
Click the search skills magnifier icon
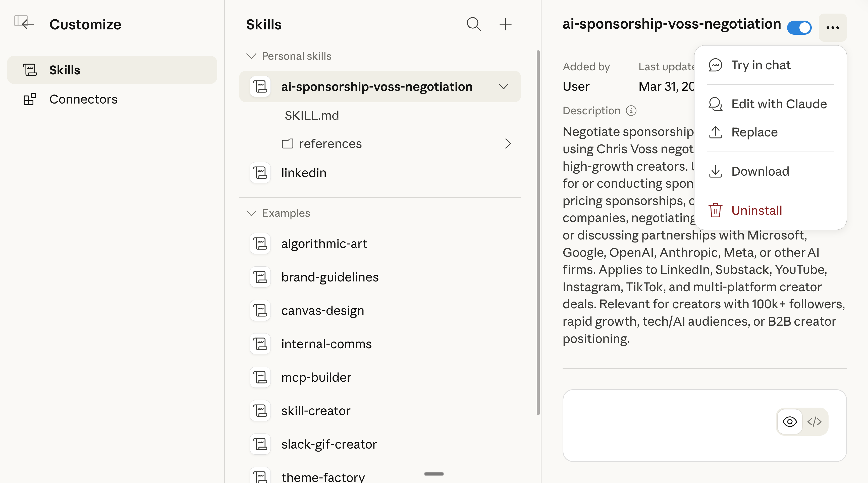(473, 24)
